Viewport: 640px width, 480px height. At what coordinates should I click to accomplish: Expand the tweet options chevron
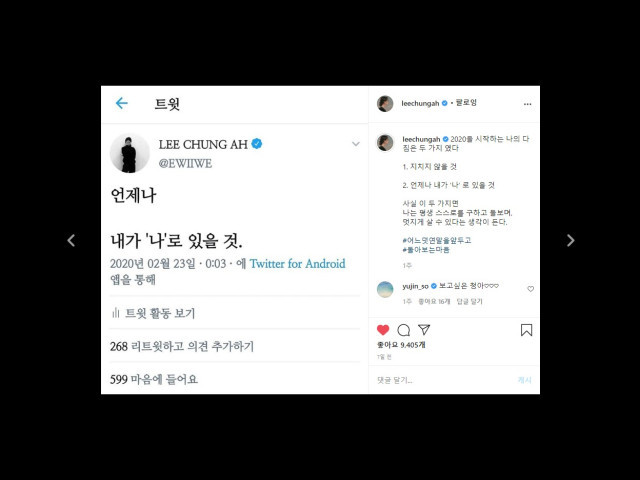(x=356, y=144)
